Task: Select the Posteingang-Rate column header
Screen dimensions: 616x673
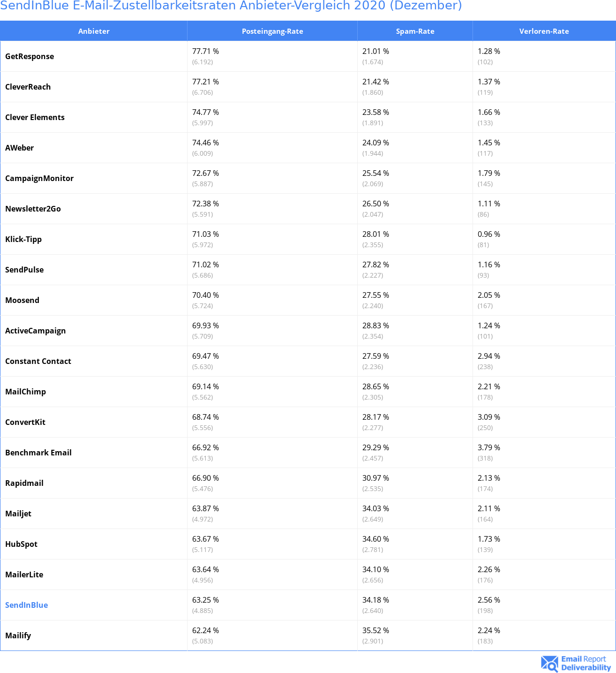Action: point(272,31)
